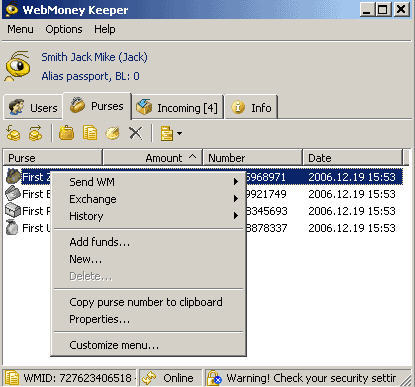Expand the History submenu

[148, 216]
